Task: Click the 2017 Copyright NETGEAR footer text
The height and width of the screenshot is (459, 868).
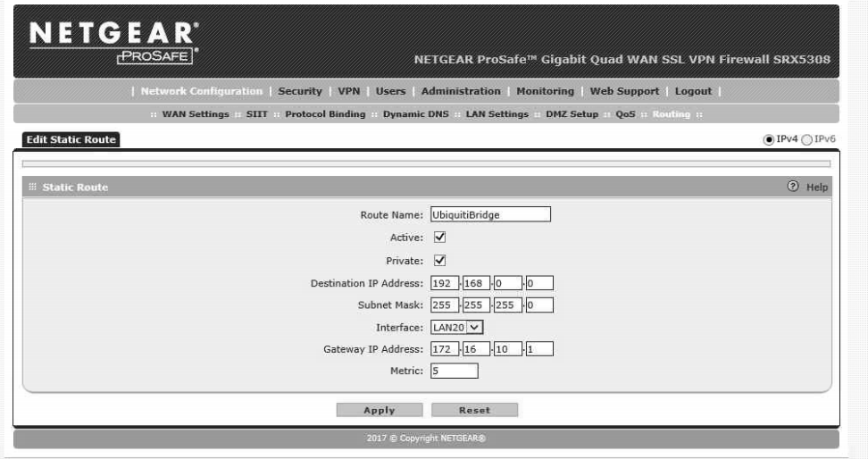Action: pyautogui.click(x=426, y=438)
